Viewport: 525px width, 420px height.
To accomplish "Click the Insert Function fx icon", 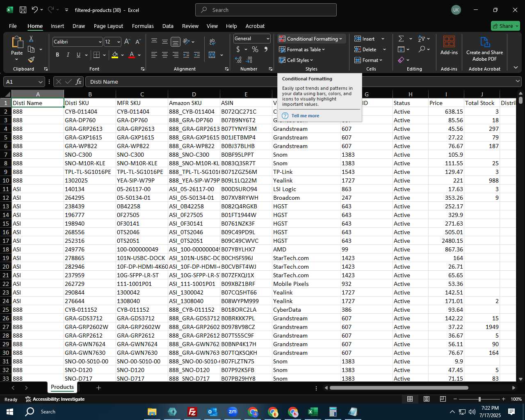I will click(x=79, y=82).
